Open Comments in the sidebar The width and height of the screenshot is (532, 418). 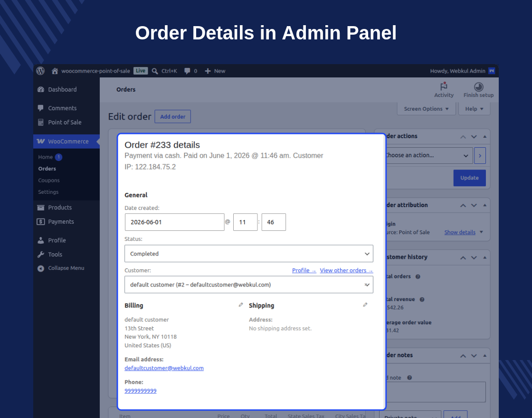pyautogui.click(x=62, y=108)
